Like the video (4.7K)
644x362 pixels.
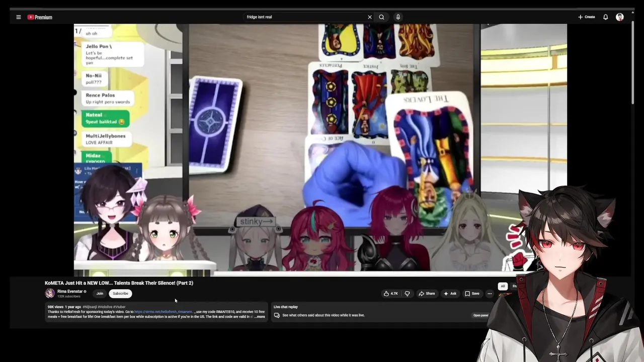(390, 294)
